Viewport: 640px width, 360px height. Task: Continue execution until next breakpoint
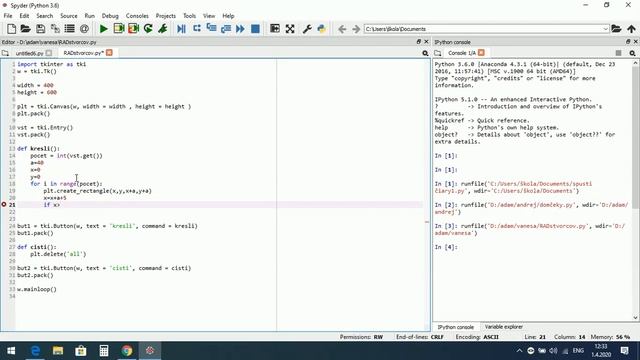[x=240, y=29]
